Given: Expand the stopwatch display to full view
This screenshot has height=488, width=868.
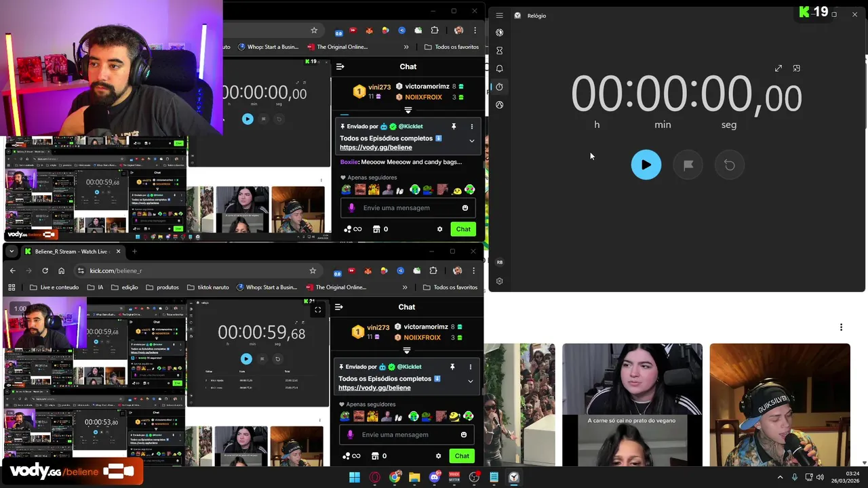Looking at the screenshot, I should tap(778, 68).
